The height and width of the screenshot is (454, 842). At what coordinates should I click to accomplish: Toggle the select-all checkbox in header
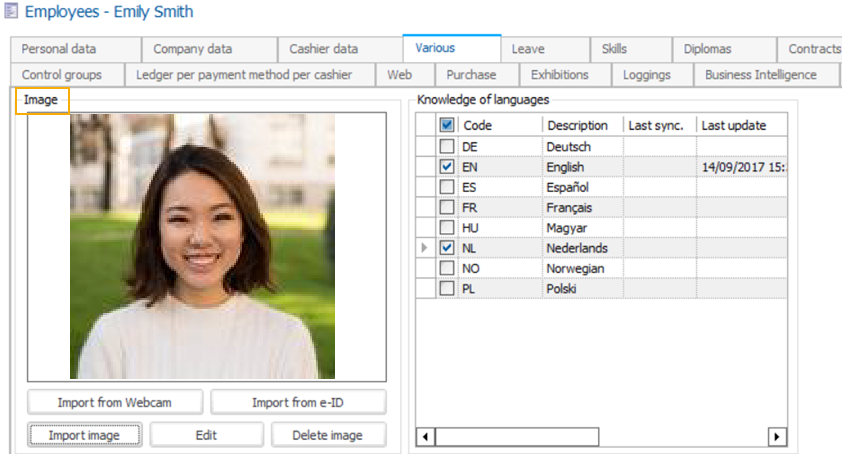point(447,126)
